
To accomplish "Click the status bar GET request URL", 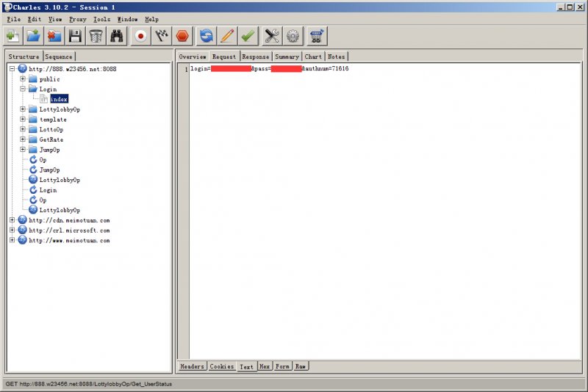I will 88,384.
